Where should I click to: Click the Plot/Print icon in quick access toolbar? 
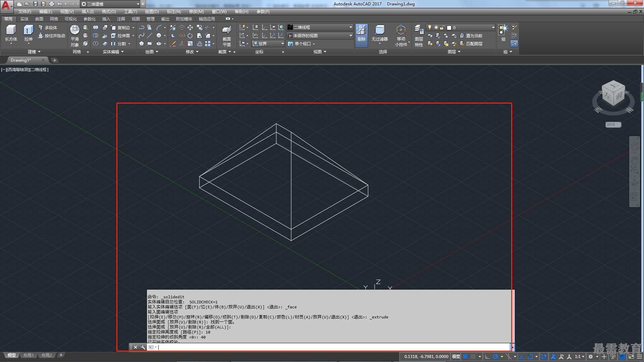[x=52, y=4]
